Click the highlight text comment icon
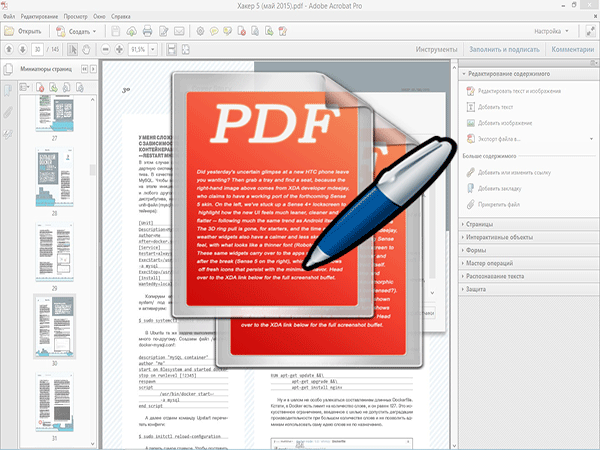Screen dimensions: 600x450 click(x=228, y=31)
